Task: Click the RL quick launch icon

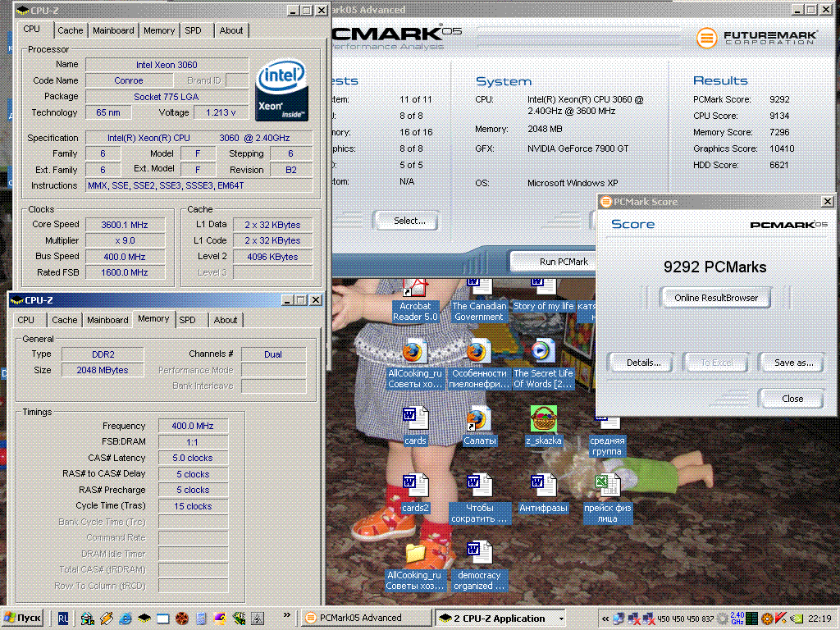Action: 62,619
